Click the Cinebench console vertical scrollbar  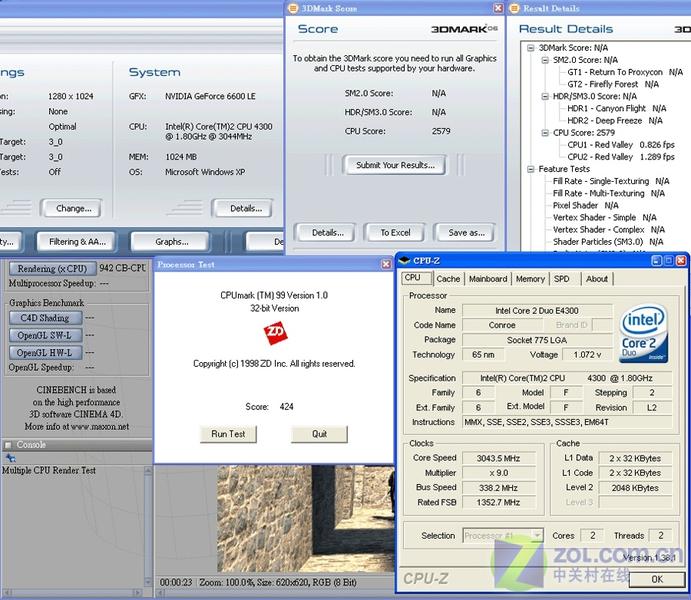(x=148, y=526)
